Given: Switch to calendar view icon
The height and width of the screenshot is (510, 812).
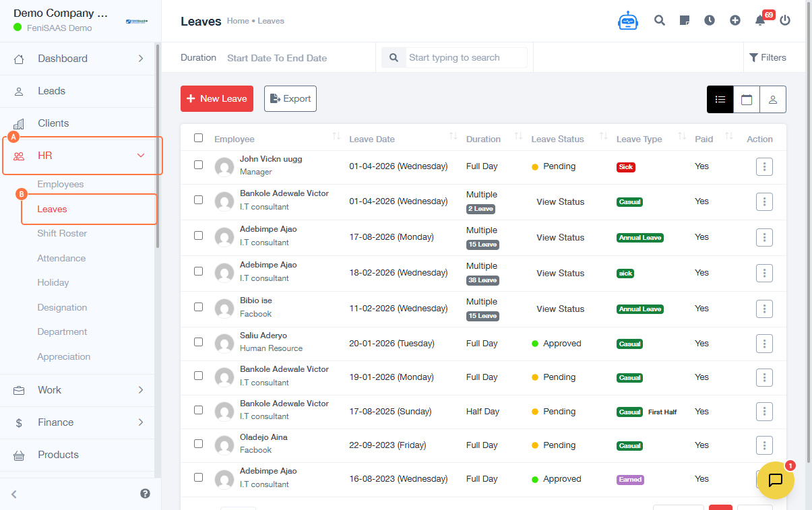Looking at the screenshot, I should 747,100.
